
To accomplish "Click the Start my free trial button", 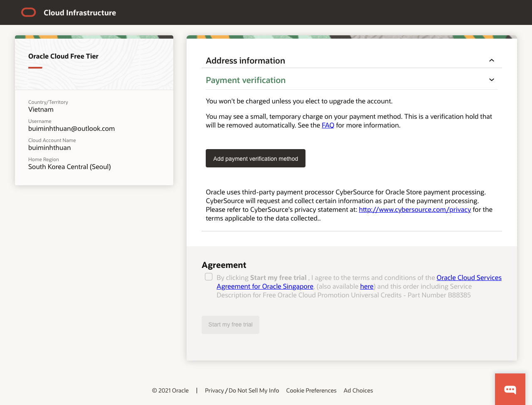I will click(x=231, y=325).
